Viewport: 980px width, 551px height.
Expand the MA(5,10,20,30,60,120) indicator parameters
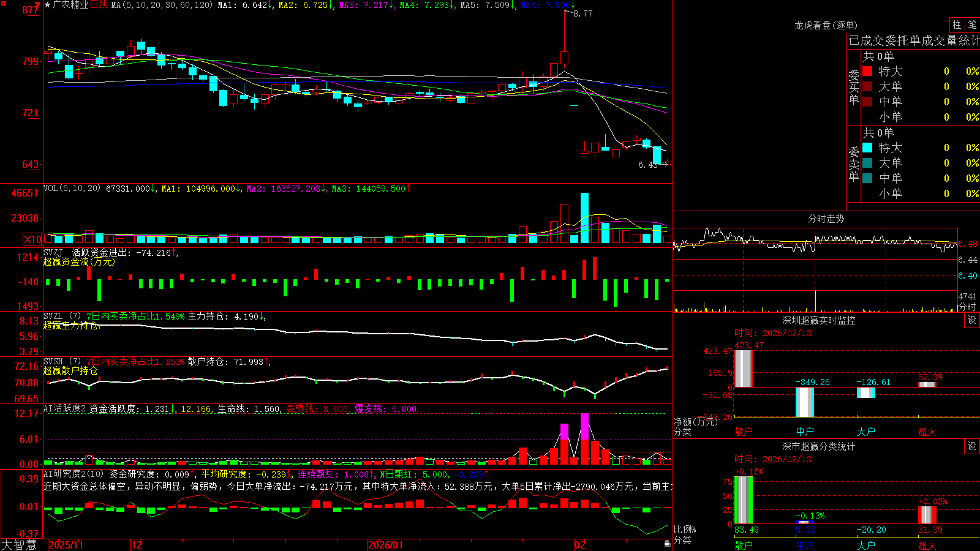(x=162, y=5)
